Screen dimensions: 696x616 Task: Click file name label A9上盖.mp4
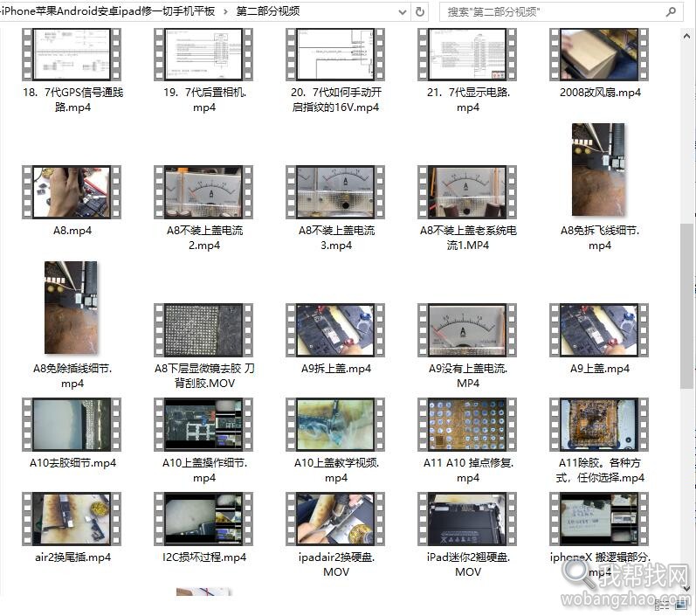click(600, 369)
